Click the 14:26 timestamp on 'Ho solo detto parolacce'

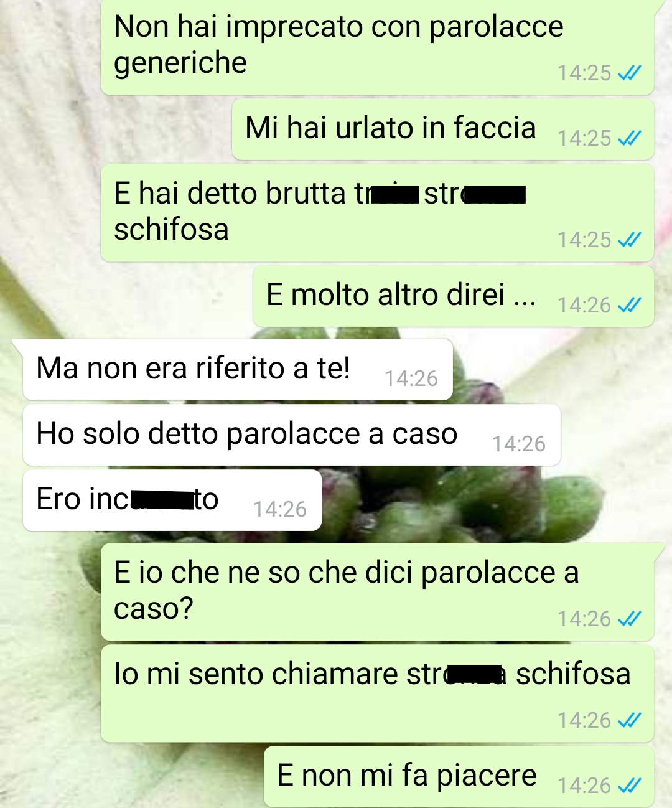pos(519,444)
